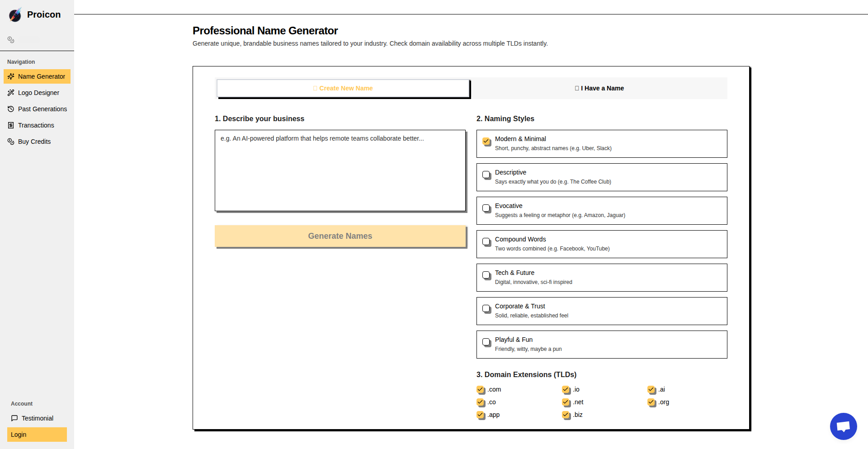Click the Transactions receipt icon
This screenshot has height=449, width=868.
pos(11,125)
